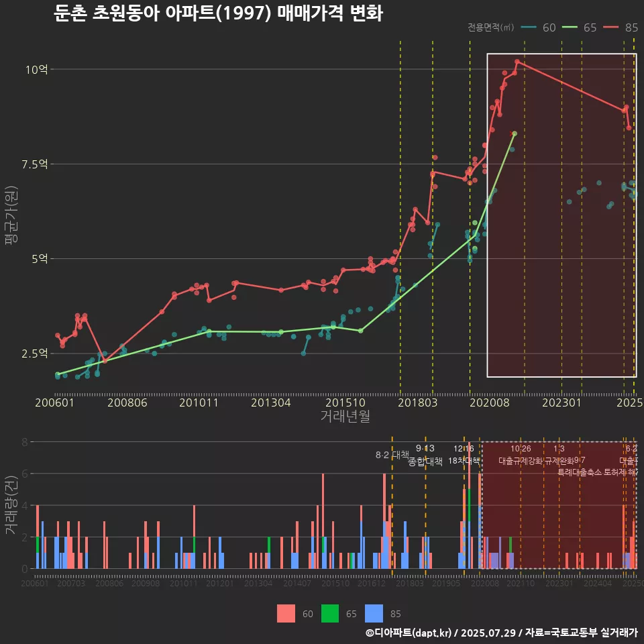The width and height of the screenshot is (644, 644).
Task: Click the last green 65 line data point
Action: tap(515, 134)
